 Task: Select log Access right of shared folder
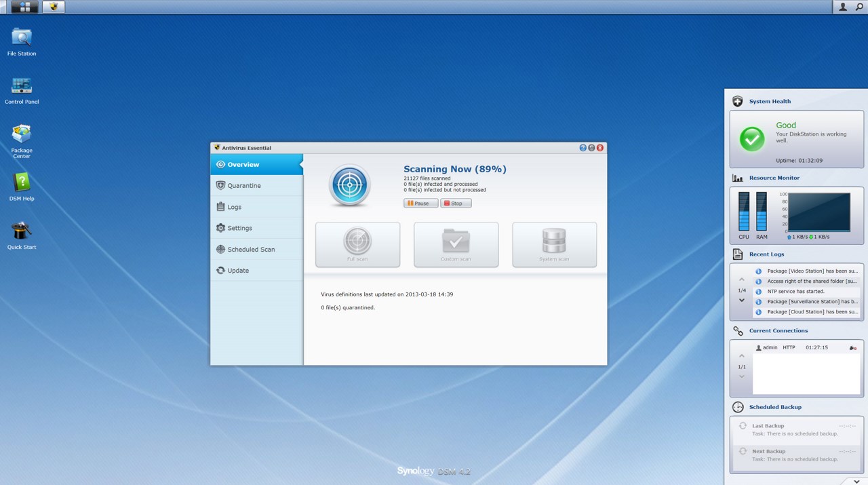[807, 282]
